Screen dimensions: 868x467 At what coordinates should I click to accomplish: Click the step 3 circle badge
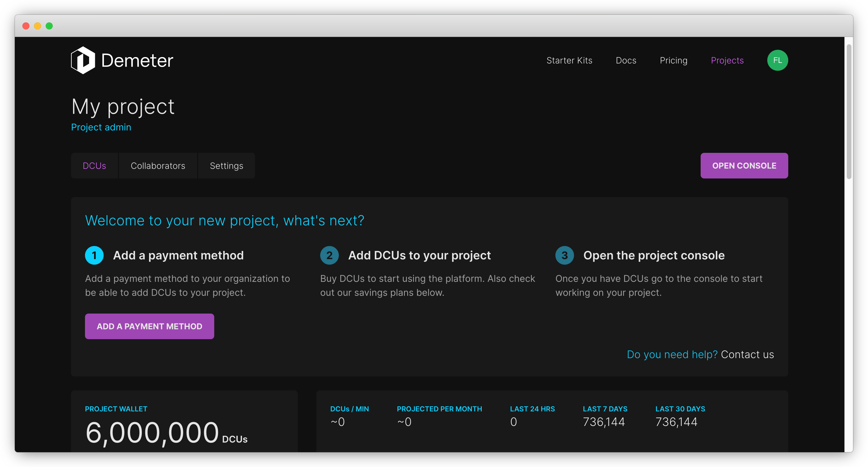click(x=564, y=255)
